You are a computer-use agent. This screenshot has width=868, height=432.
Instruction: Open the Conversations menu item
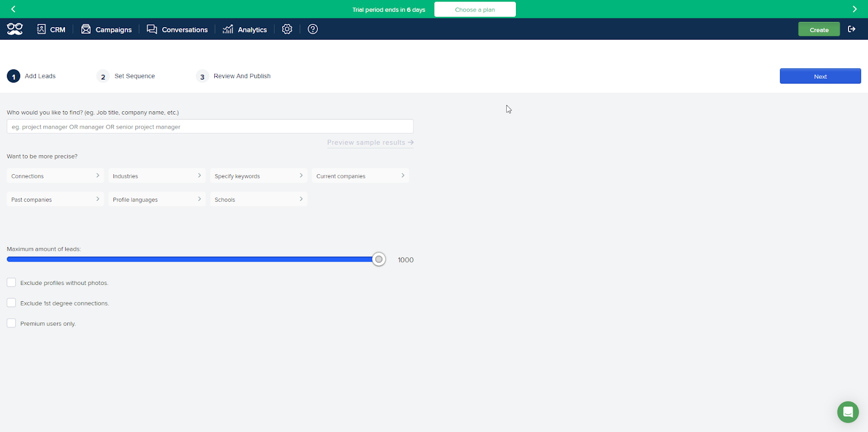177,29
